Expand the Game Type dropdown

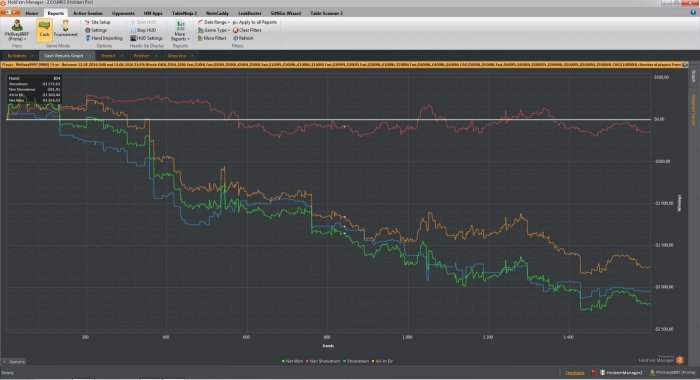[x=213, y=30]
